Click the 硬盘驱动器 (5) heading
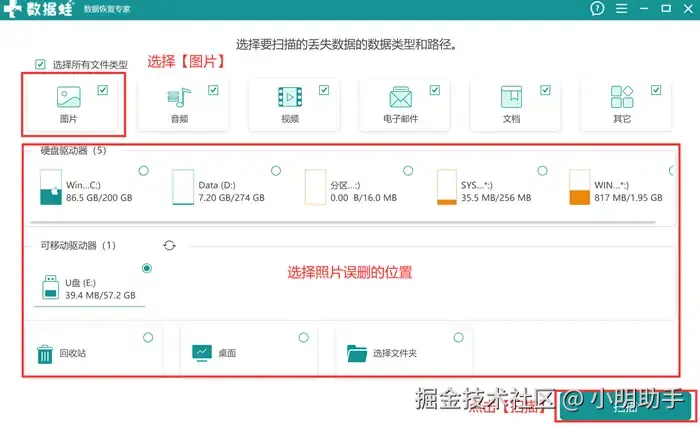The image size is (700, 427). [73, 151]
